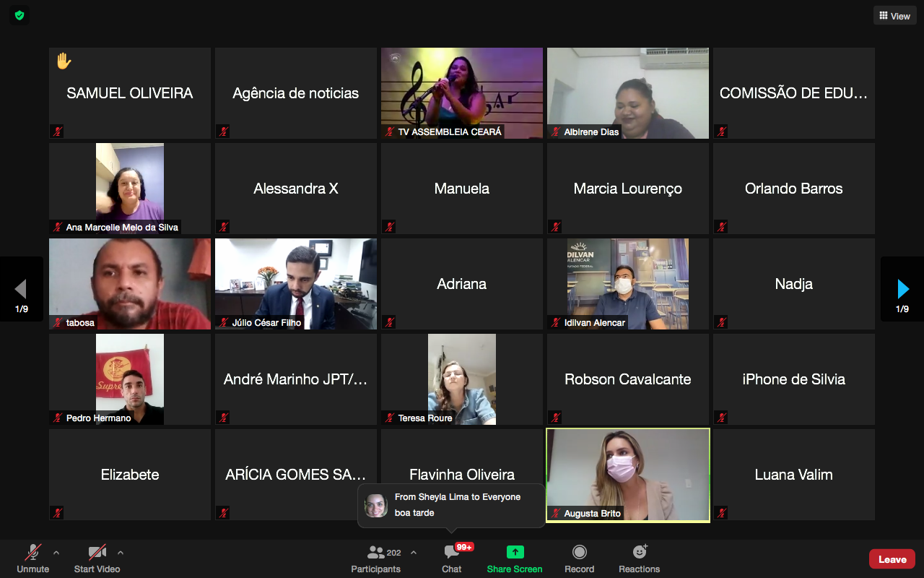This screenshot has width=924, height=578.
Task: Open the Chat panel
Action: tap(452, 558)
